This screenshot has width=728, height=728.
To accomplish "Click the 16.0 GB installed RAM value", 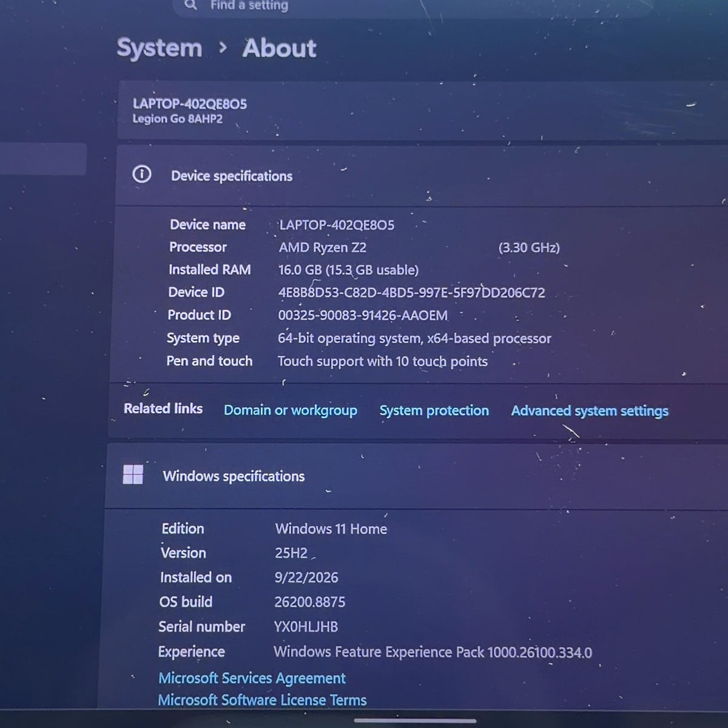I will tap(348, 270).
